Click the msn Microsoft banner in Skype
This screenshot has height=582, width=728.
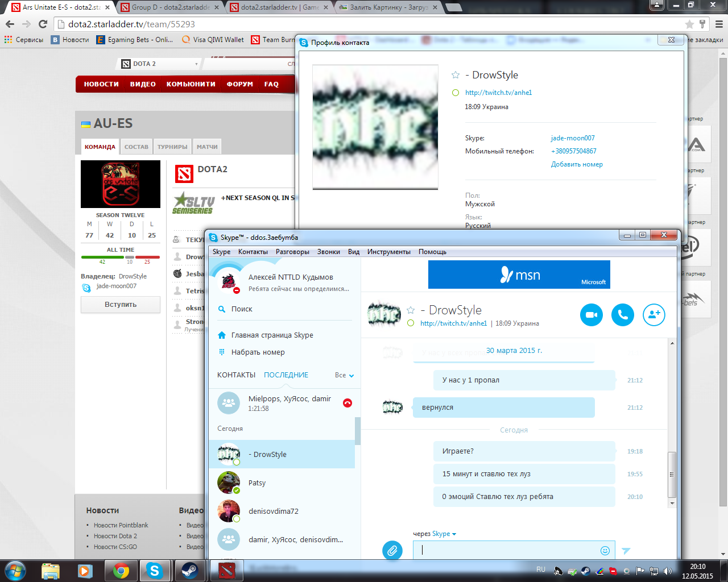pos(519,275)
